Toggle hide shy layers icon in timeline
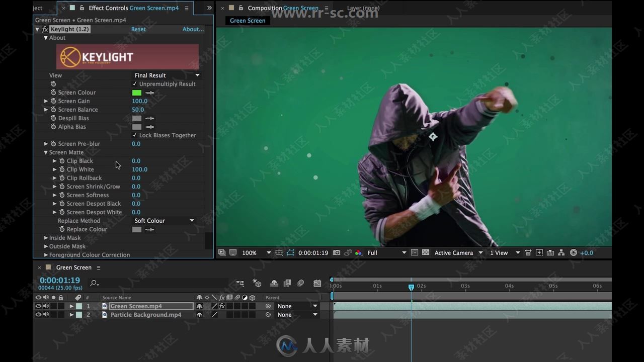Screen dimensions: 644x362 274,284
